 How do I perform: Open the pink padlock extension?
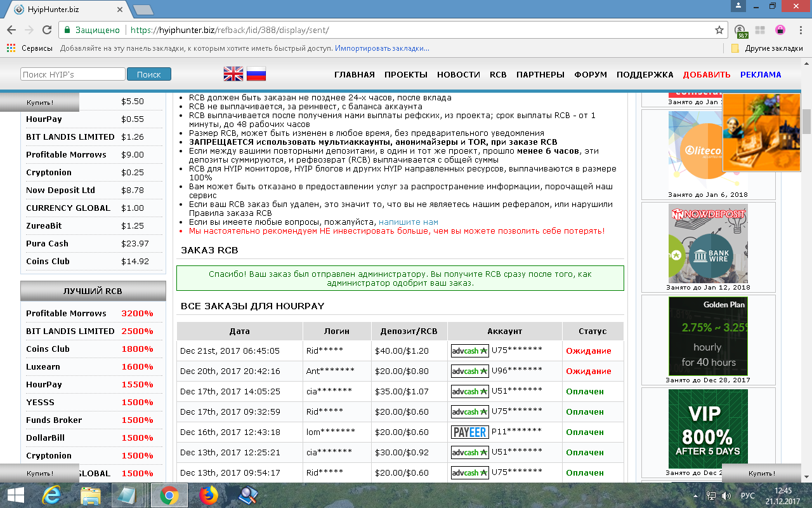click(x=780, y=30)
